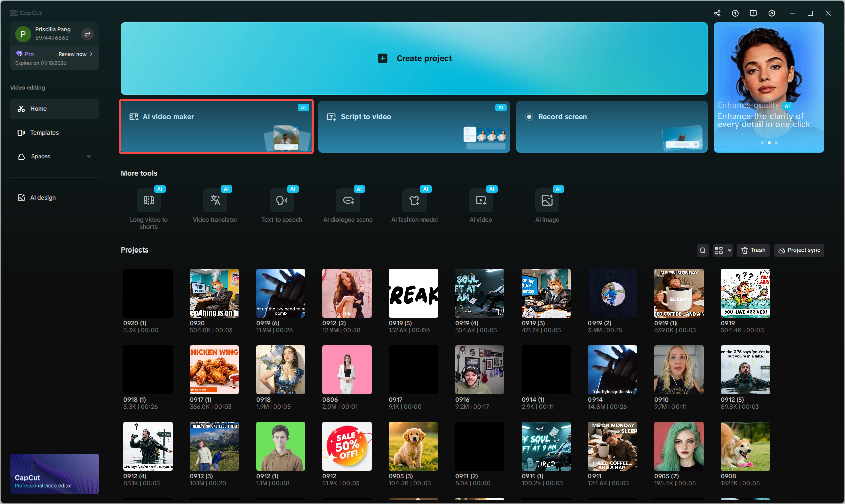Expand the Renew now subscription options
845x504 pixels.
74,54
